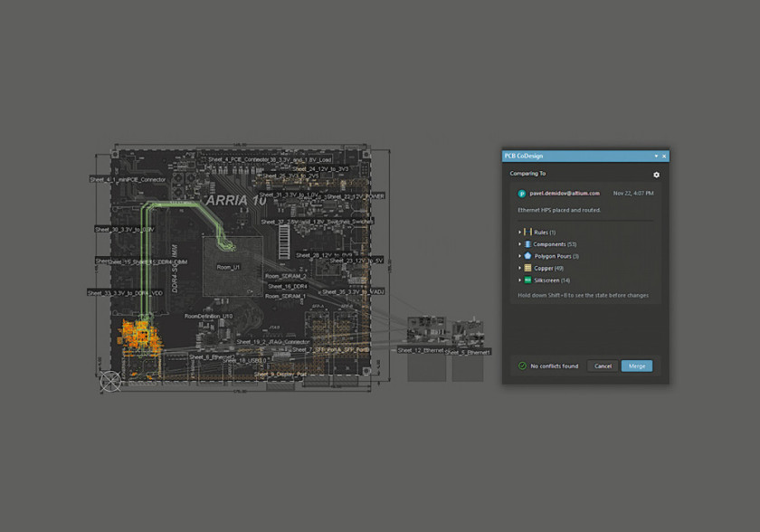
Task: Click the Shift+B hint text
Action: tap(583, 295)
